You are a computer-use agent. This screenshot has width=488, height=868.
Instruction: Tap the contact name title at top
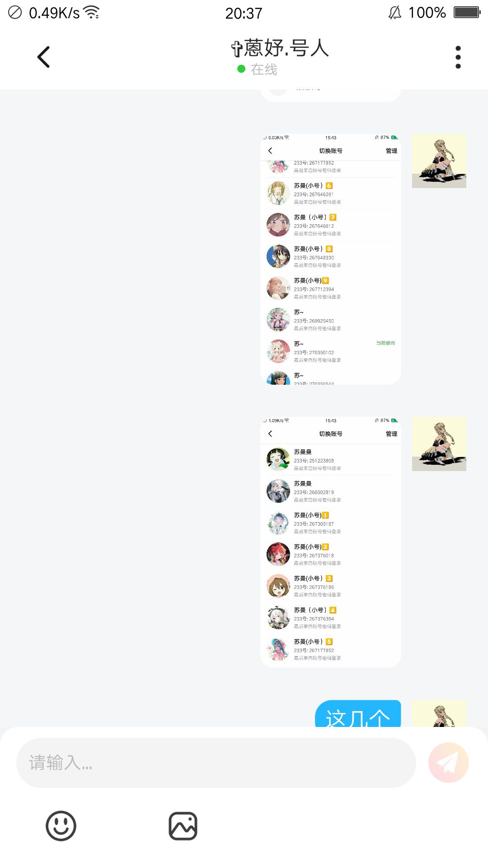click(x=280, y=48)
